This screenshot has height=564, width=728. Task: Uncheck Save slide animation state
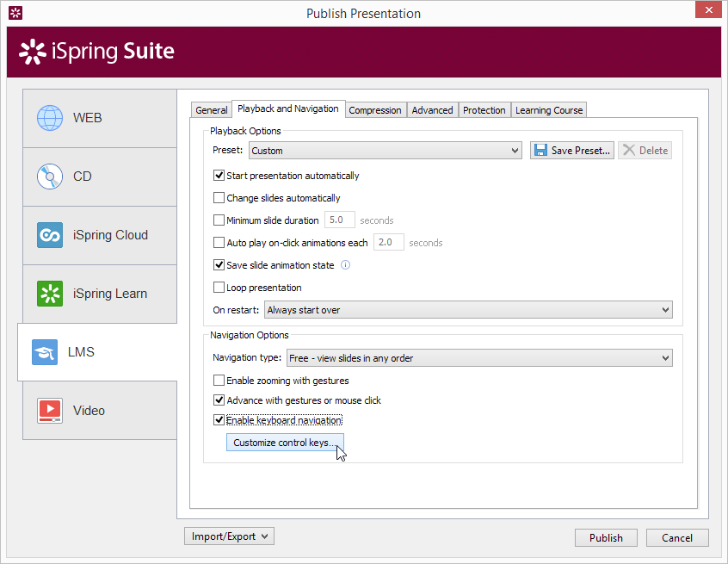click(219, 265)
